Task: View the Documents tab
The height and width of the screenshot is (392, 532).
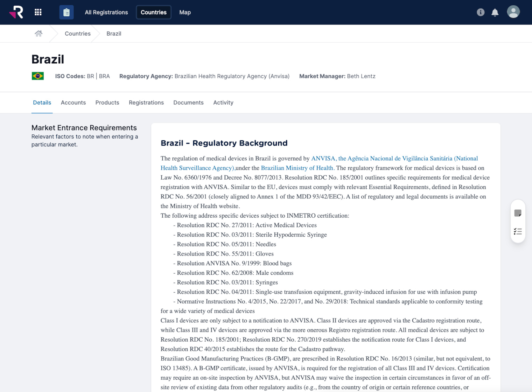Action: (x=188, y=103)
